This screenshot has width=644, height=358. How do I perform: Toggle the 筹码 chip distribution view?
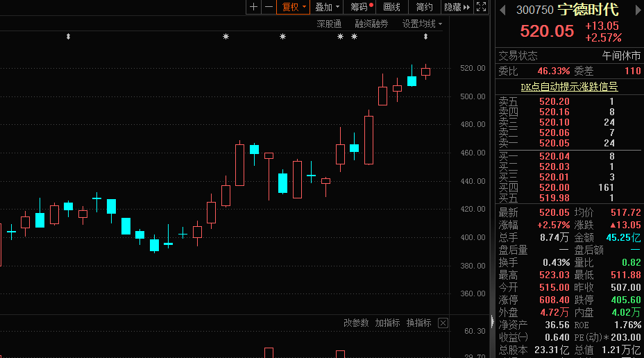click(361, 7)
